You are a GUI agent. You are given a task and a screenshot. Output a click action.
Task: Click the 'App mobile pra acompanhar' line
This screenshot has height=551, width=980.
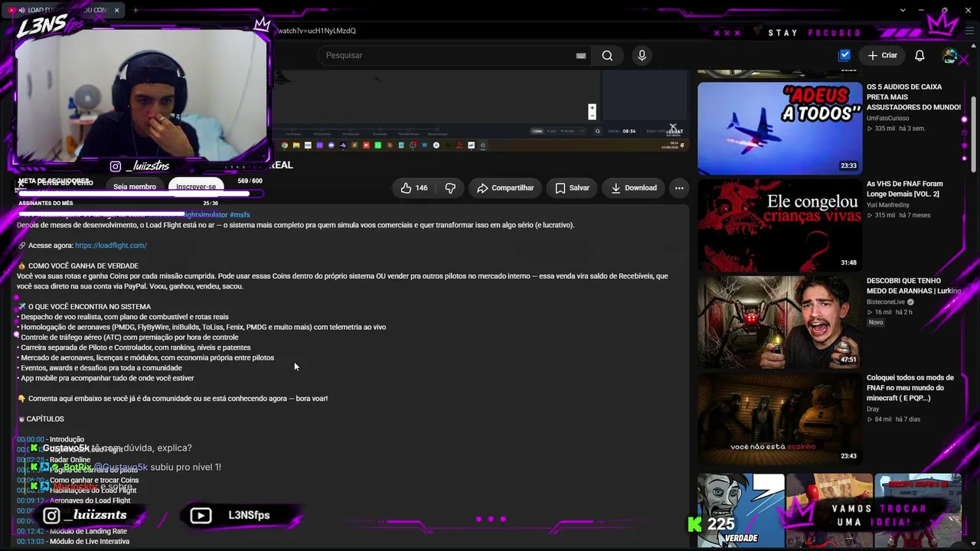(x=107, y=378)
